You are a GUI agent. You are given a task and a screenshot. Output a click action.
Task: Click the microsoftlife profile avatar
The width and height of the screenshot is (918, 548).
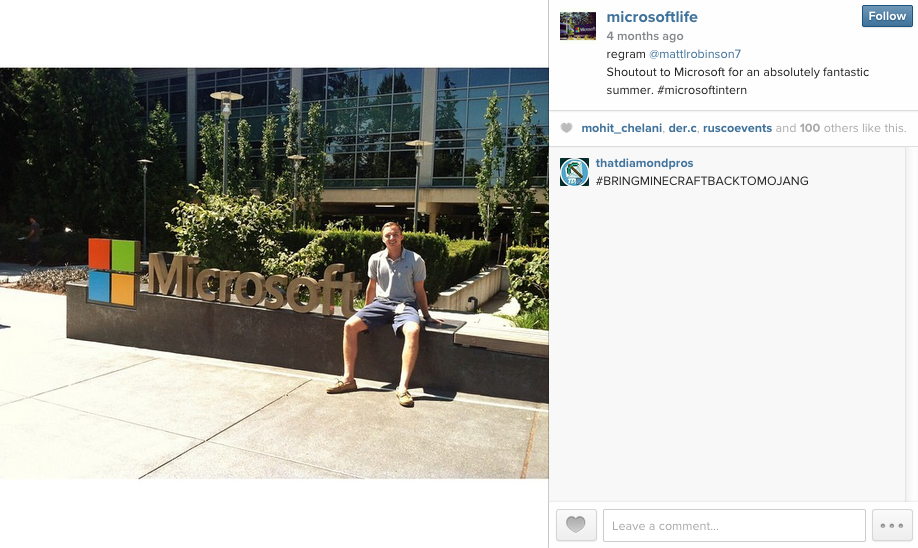578,26
